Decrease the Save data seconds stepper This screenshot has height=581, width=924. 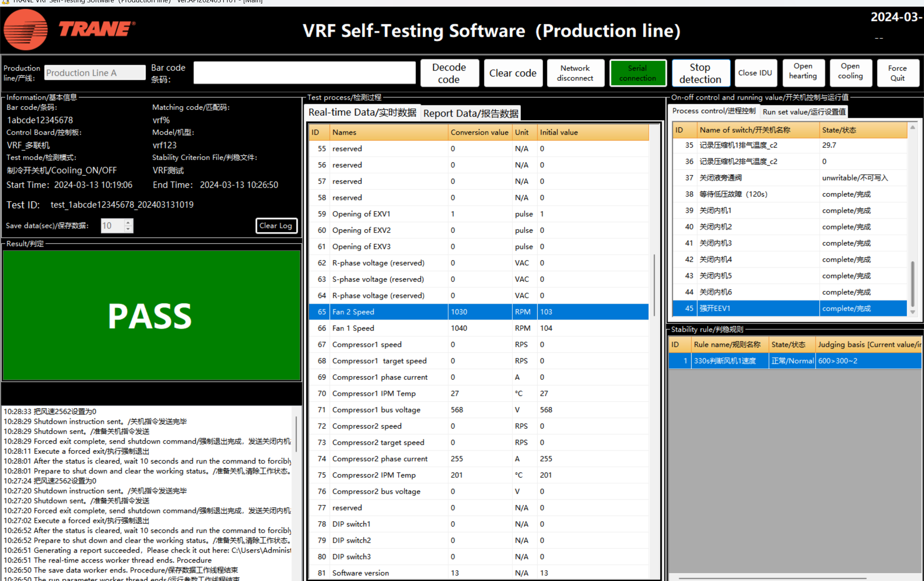coord(128,229)
